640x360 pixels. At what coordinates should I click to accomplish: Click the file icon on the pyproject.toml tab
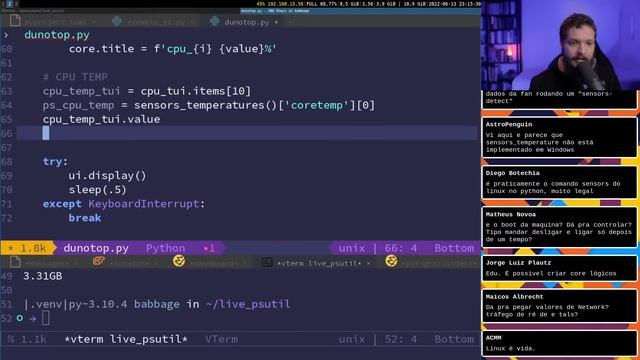pos(16,21)
